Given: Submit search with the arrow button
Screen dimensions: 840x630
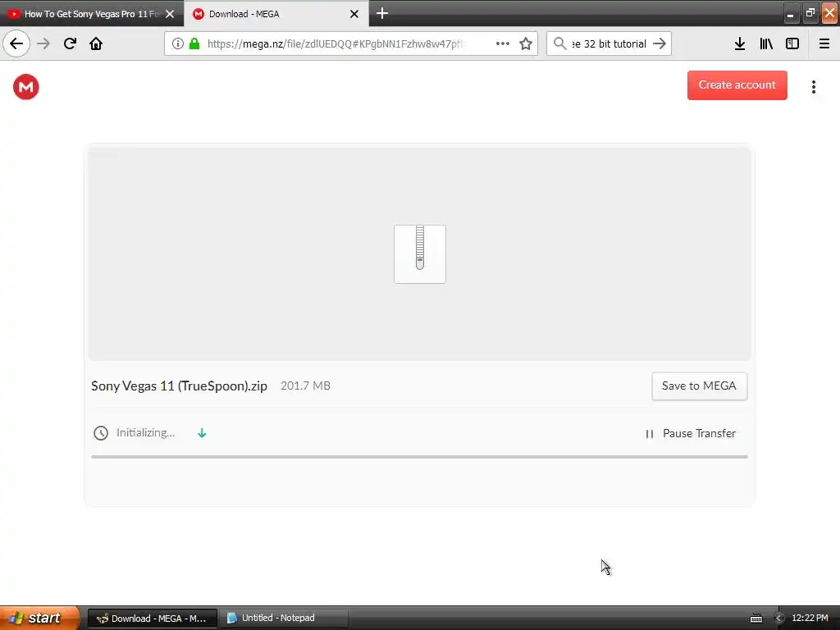Looking at the screenshot, I should (x=660, y=43).
